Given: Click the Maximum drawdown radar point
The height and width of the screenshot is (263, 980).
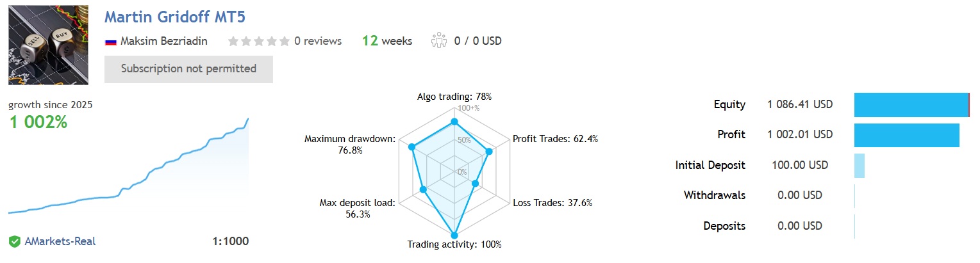Looking at the screenshot, I should 412,147.
